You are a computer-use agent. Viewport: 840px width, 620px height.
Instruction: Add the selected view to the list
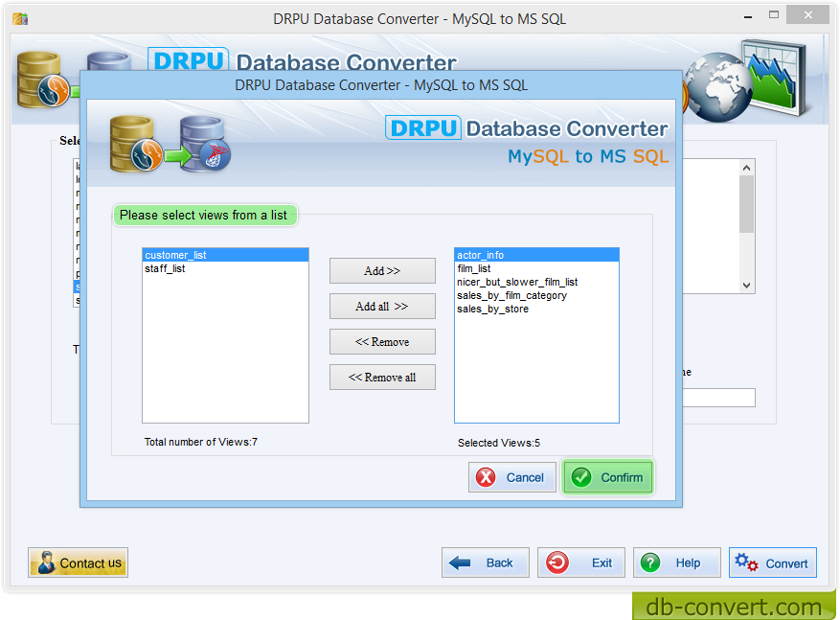coord(382,270)
